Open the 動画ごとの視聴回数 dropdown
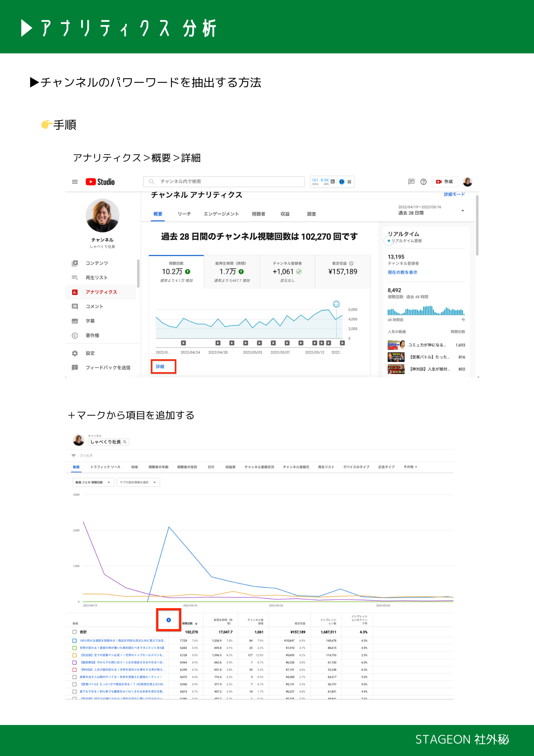This screenshot has height=756, width=534. (x=93, y=482)
